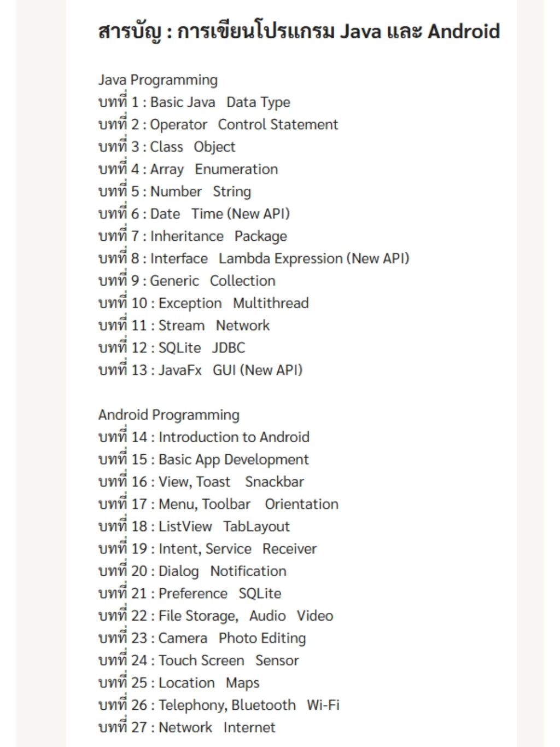This screenshot has height=747, width=560.
Task: Click chapter 1 Basic Java Data Type
Action: click(194, 102)
